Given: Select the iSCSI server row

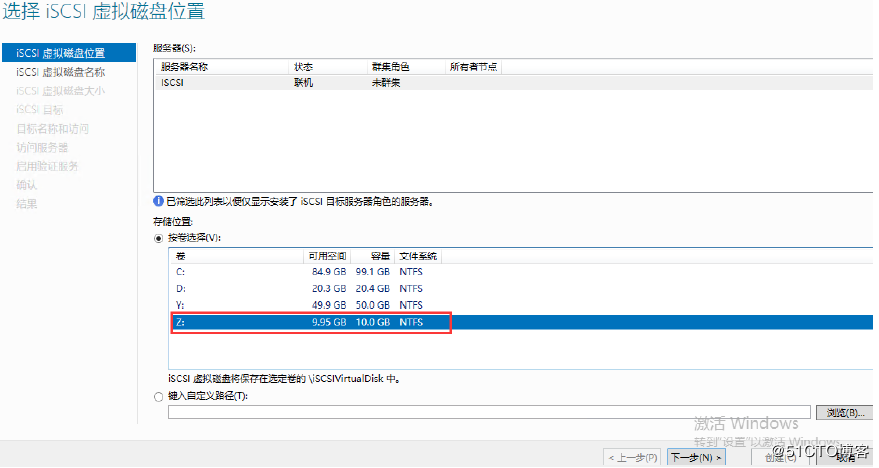Looking at the screenshot, I should coord(513,82).
